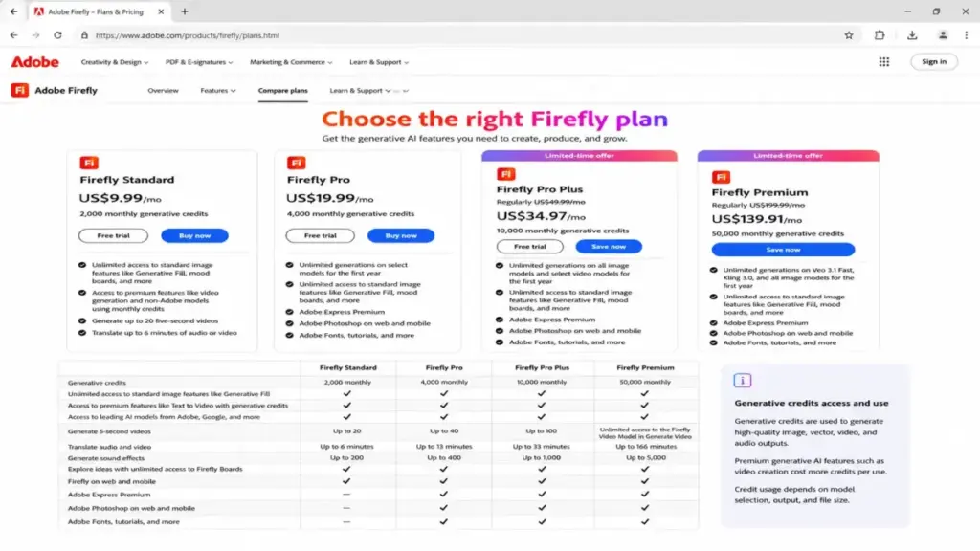
Task: Click Firefly Standard column header in table
Action: [x=348, y=368]
